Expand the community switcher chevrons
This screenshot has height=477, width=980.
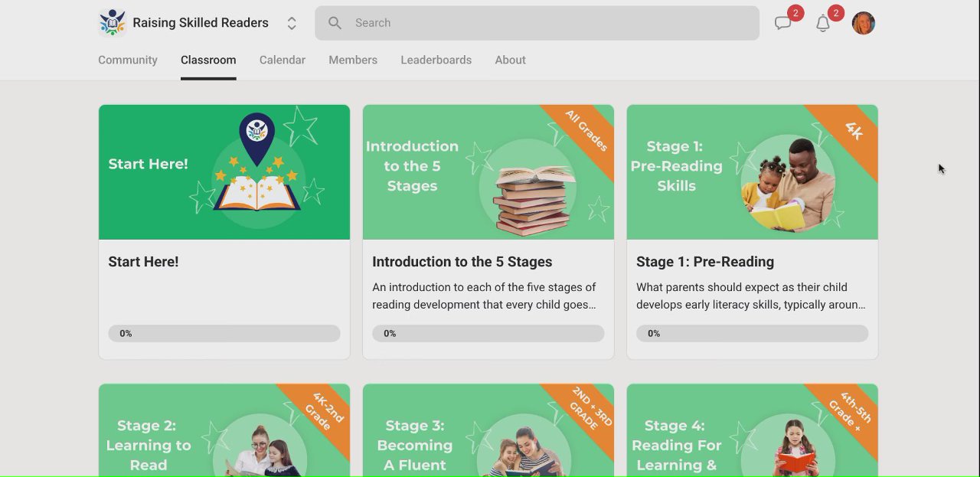click(x=292, y=24)
